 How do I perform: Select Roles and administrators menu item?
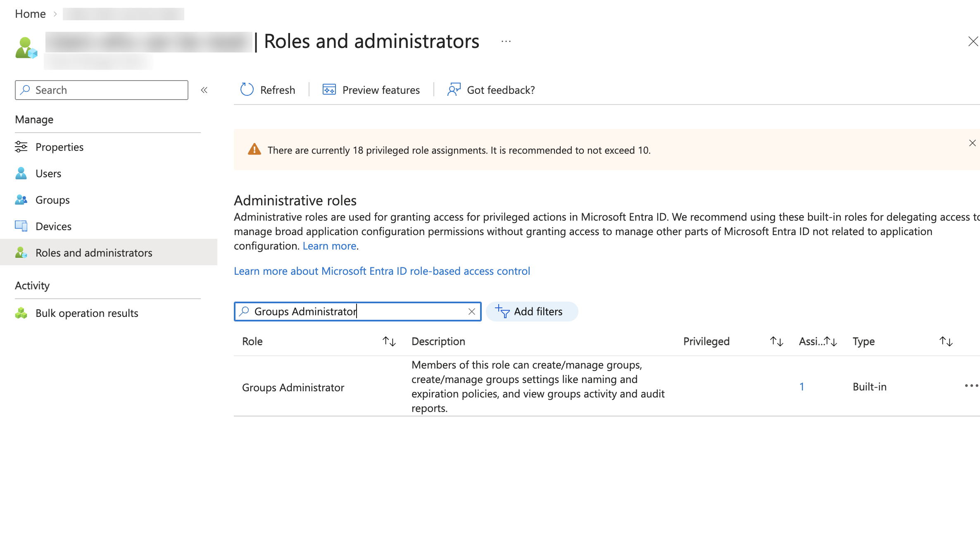109,252
